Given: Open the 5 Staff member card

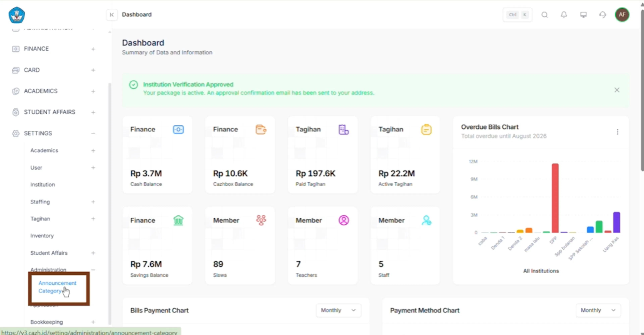Looking at the screenshot, I should (x=405, y=246).
